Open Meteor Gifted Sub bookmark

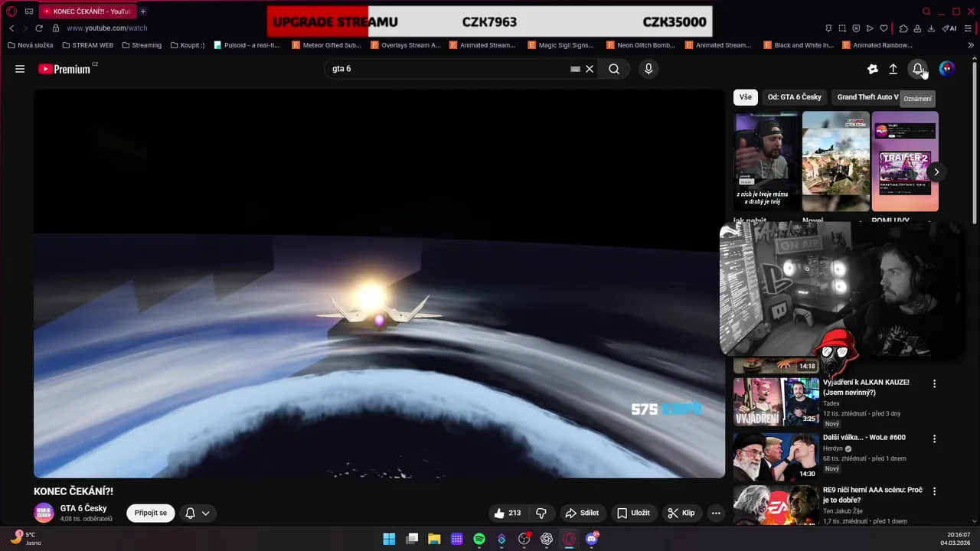326,45
